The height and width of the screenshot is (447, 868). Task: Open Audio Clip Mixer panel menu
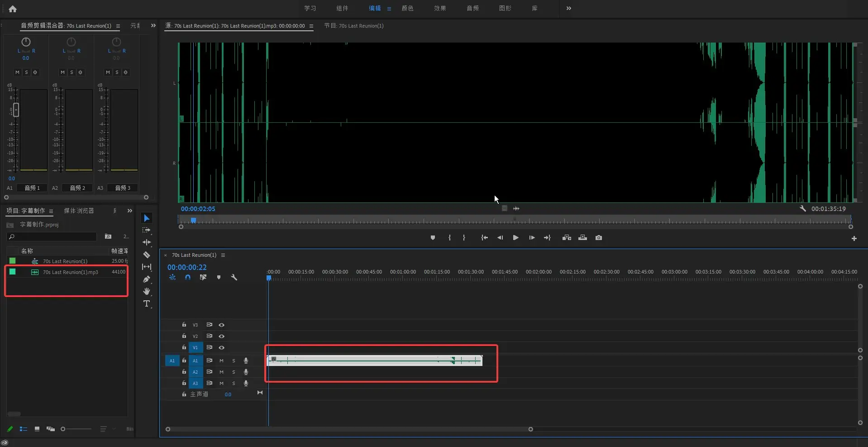[118, 26]
